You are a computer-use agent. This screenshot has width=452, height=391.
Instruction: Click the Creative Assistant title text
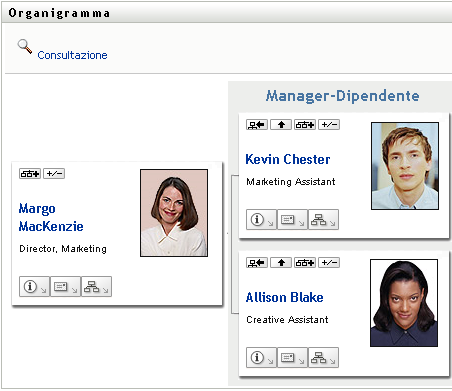point(287,320)
